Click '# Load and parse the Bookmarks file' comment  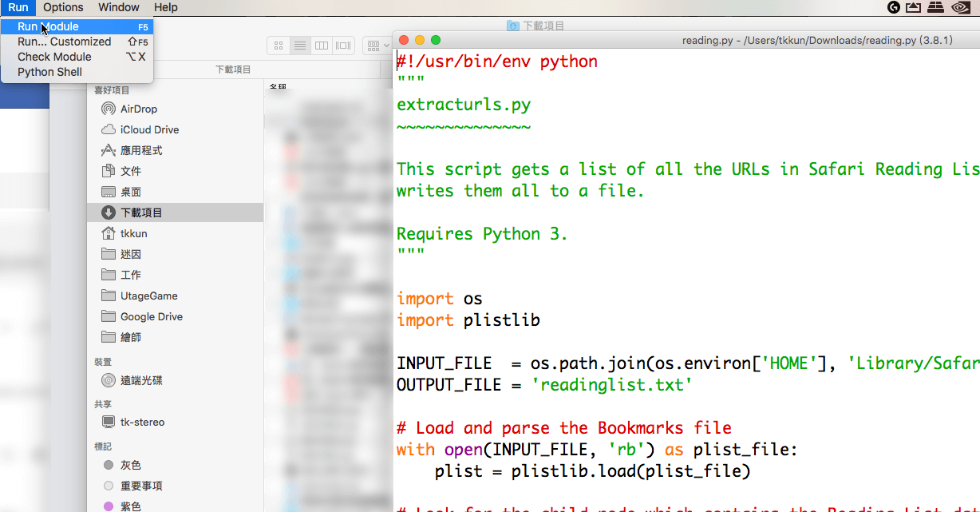(x=564, y=428)
